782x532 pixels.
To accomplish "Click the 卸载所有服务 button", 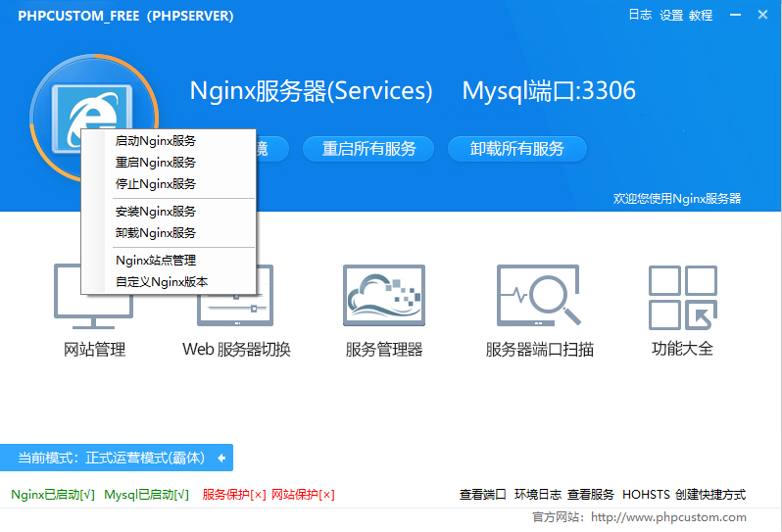I will pos(517,149).
